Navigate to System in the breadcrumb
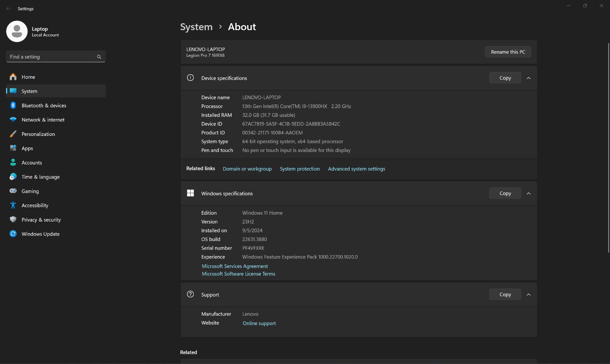Viewport: 610px width, 364px height. pos(196,27)
